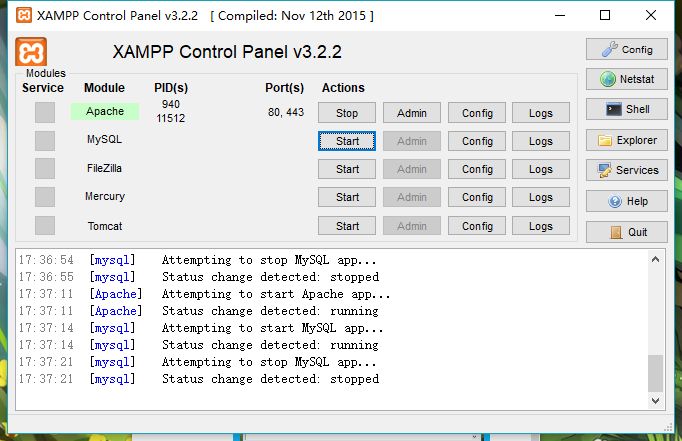Toggle Apache service install checkbox
Image resolution: width=682 pixels, height=441 pixels.
pos(45,113)
